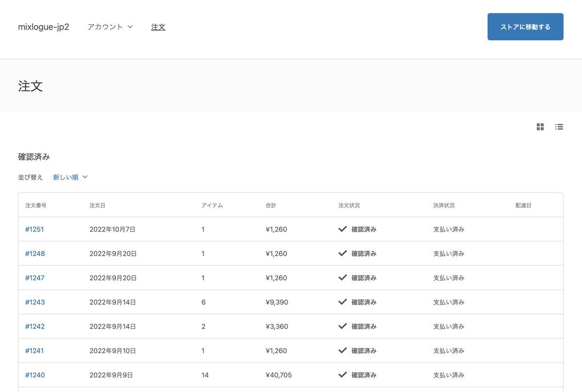Image resolution: width=582 pixels, height=392 pixels.
Task: Click total ¥3,360
Action: [277, 326]
